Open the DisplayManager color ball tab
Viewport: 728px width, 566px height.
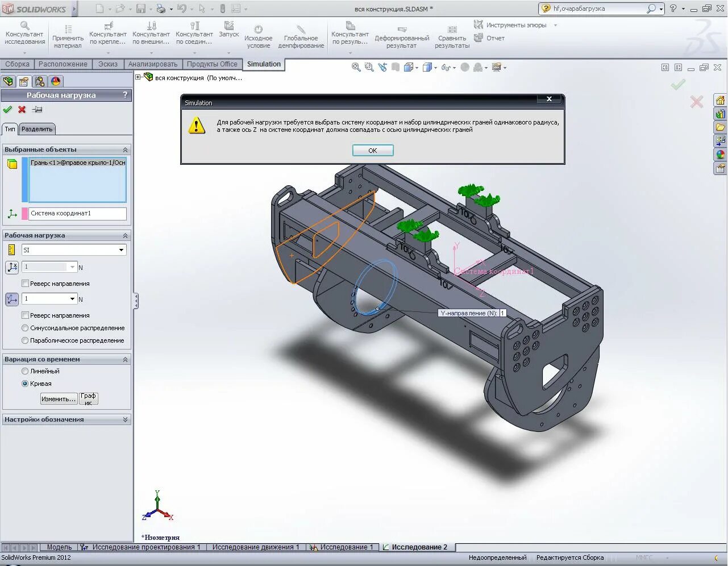[56, 81]
